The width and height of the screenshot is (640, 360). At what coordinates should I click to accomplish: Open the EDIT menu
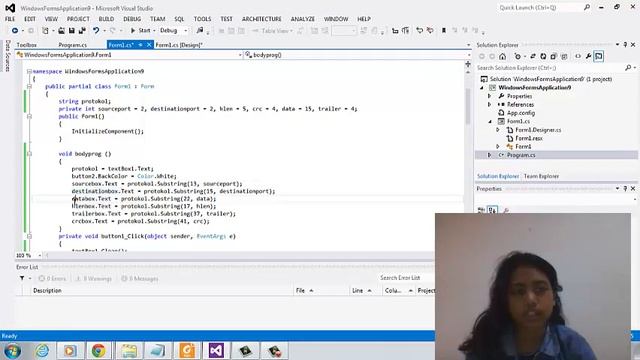[x=30, y=19]
